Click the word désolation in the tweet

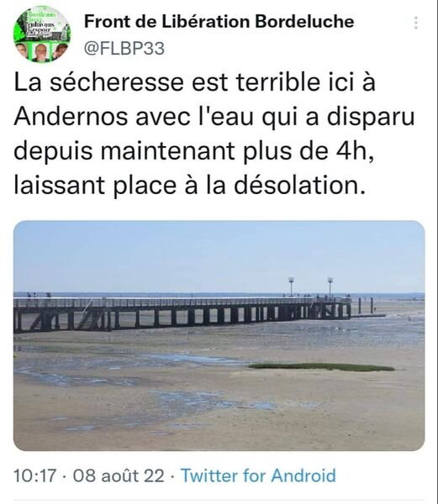pyautogui.click(x=299, y=185)
